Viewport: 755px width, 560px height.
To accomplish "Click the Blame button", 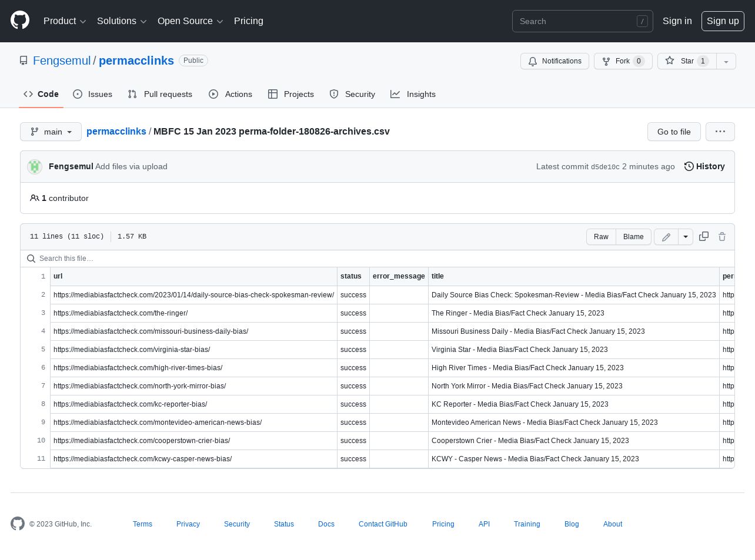I will pyautogui.click(x=633, y=237).
